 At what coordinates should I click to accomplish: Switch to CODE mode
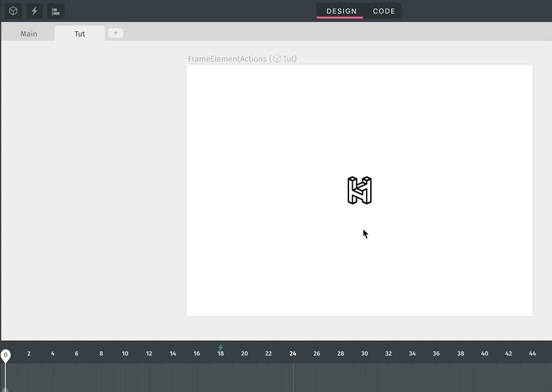click(384, 11)
